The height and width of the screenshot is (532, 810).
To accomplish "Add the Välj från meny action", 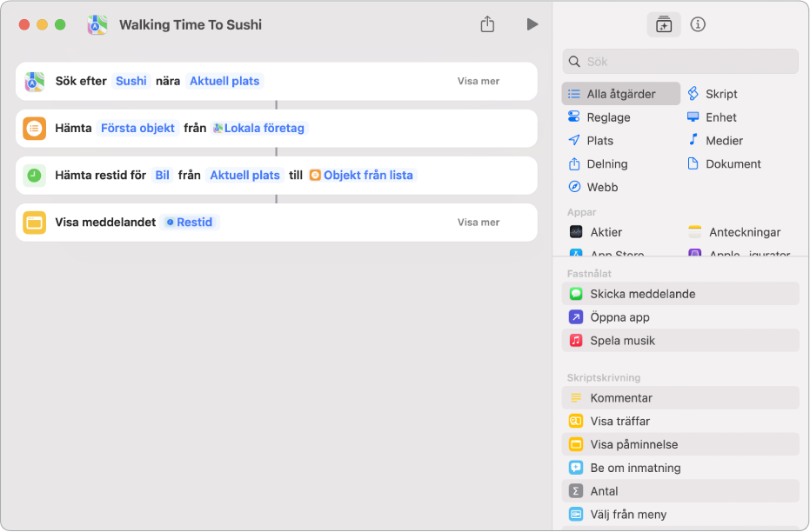I will click(680, 515).
